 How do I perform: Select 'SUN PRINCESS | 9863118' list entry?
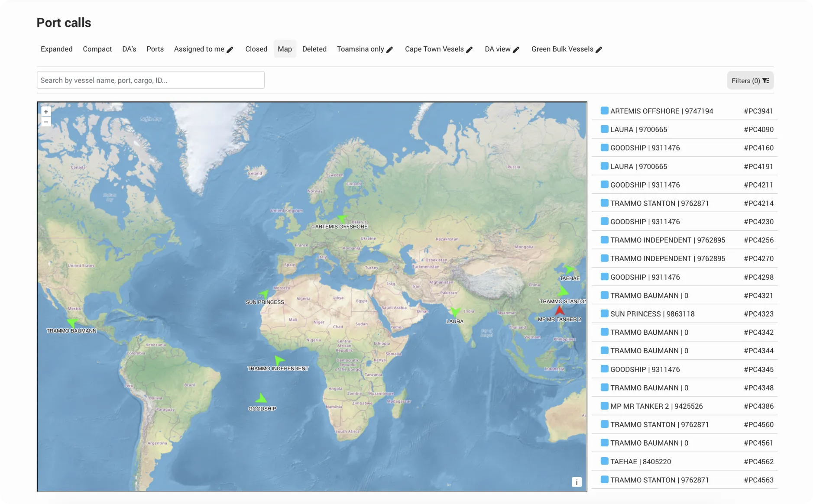tap(652, 314)
